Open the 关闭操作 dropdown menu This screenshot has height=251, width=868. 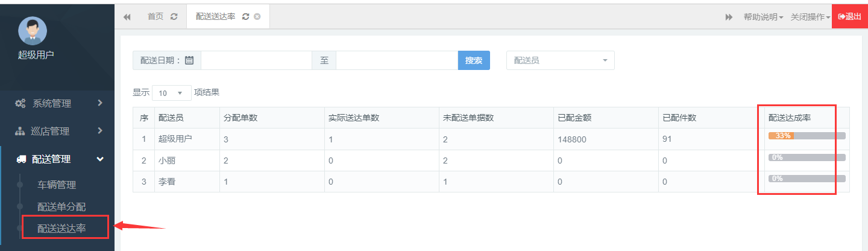click(x=810, y=17)
